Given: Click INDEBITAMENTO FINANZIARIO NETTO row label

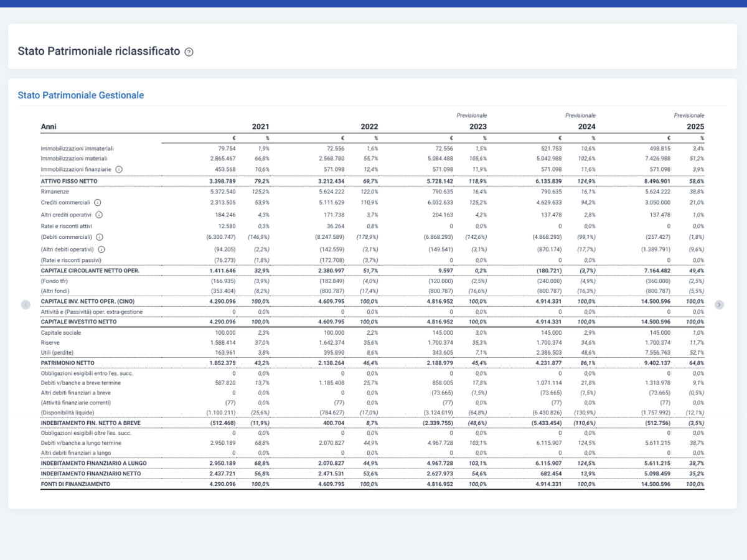Looking at the screenshot, I should (91, 474).
